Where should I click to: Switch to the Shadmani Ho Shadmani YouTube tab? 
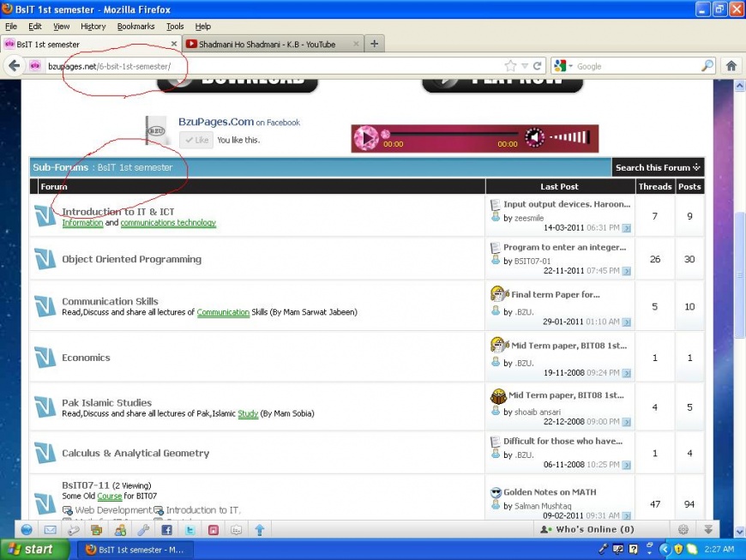pos(273,44)
